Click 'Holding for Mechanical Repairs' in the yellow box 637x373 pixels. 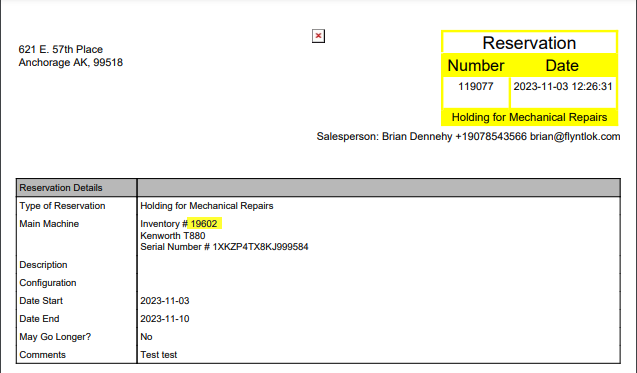(529, 117)
